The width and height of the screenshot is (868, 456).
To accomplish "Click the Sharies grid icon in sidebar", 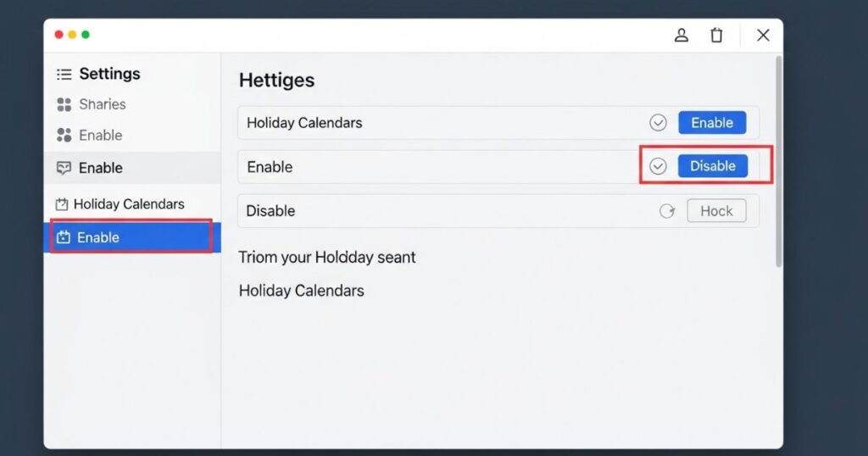I will (64, 105).
